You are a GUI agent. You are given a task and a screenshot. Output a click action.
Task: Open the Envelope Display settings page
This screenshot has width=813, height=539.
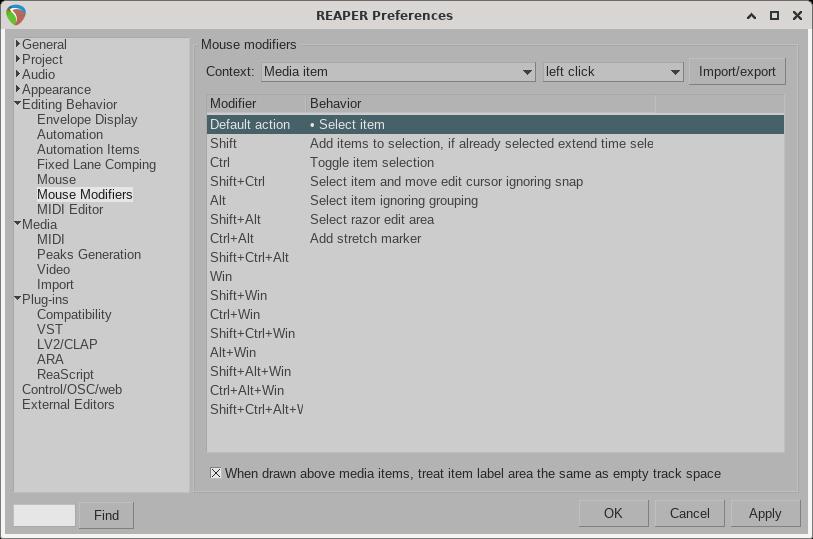click(x=87, y=119)
